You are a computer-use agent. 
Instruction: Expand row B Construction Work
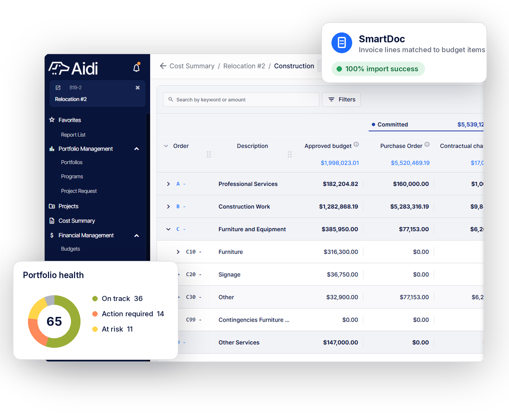coord(168,206)
